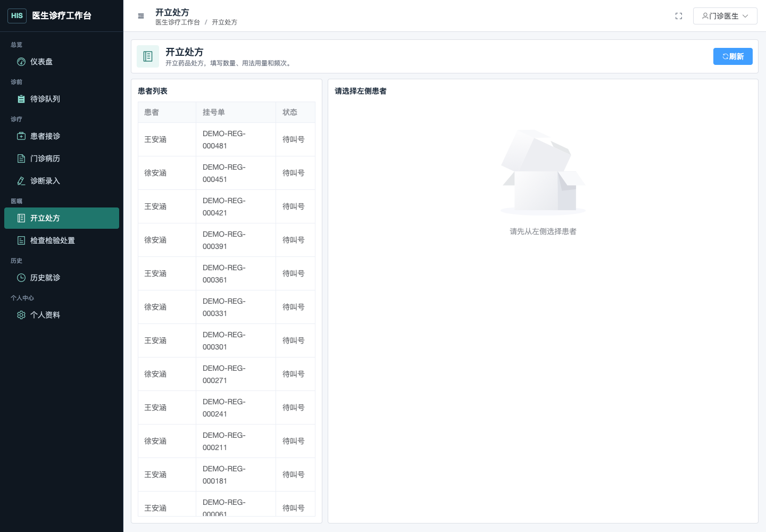Select patient row DEMO-REG-000301
This screenshot has height=532, width=766.
tap(227, 340)
